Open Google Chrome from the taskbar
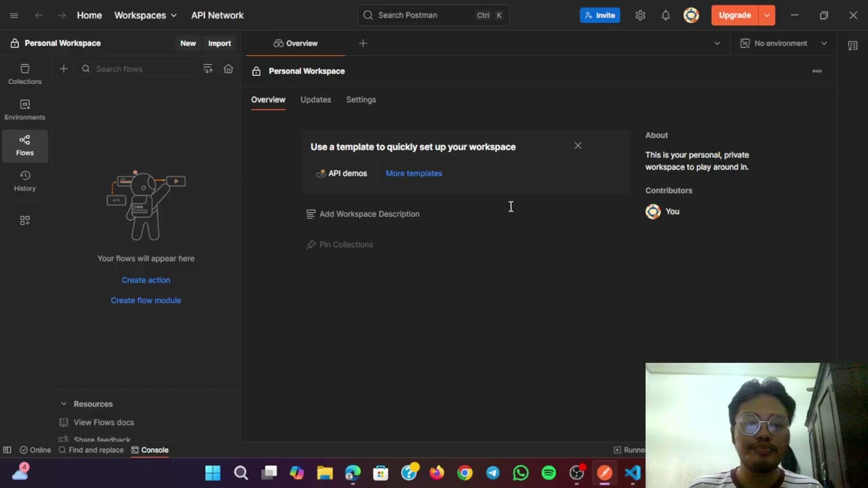This screenshot has width=868, height=488. (x=465, y=472)
